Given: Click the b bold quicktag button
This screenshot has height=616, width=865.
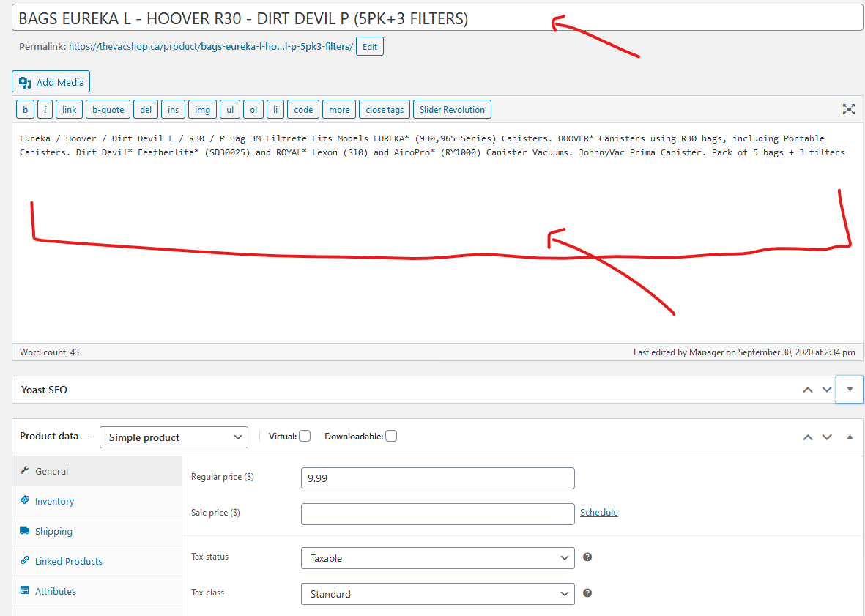Looking at the screenshot, I should [x=25, y=109].
